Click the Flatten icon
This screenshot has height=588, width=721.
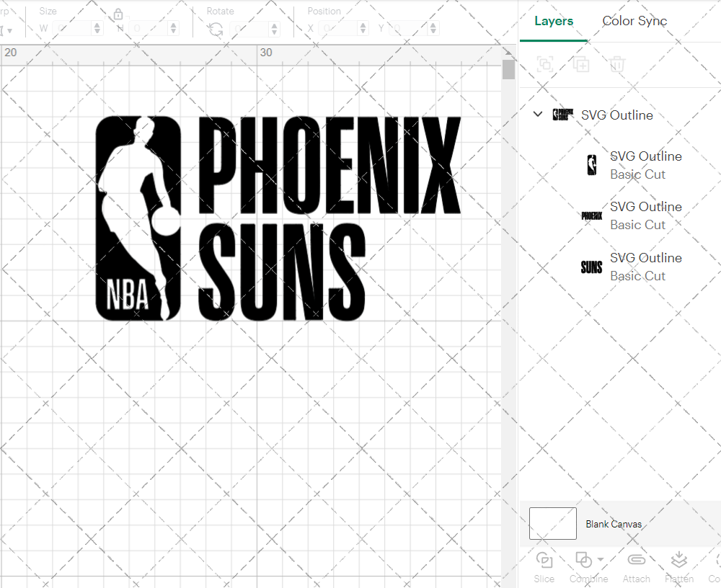tap(678, 561)
